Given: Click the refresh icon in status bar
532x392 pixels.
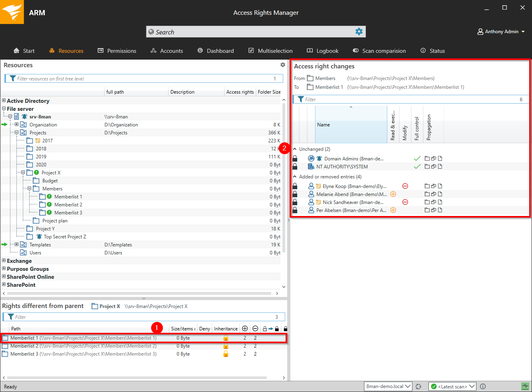Looking at the screenshot, I should pos(418,386).
